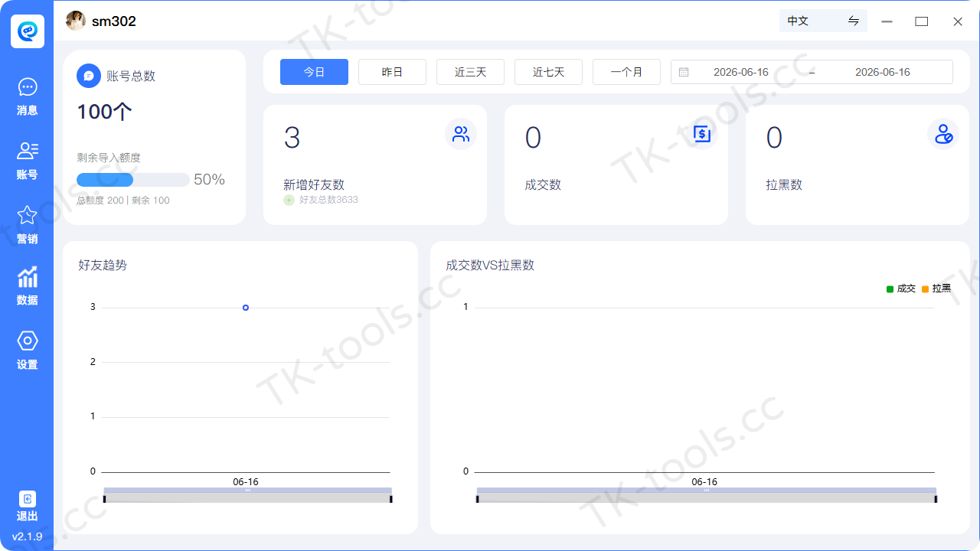This screenshot has height=551, width=980.
Task: Open the 账号 accounts section
Action: pyautogui.click(x=27, y=161)
